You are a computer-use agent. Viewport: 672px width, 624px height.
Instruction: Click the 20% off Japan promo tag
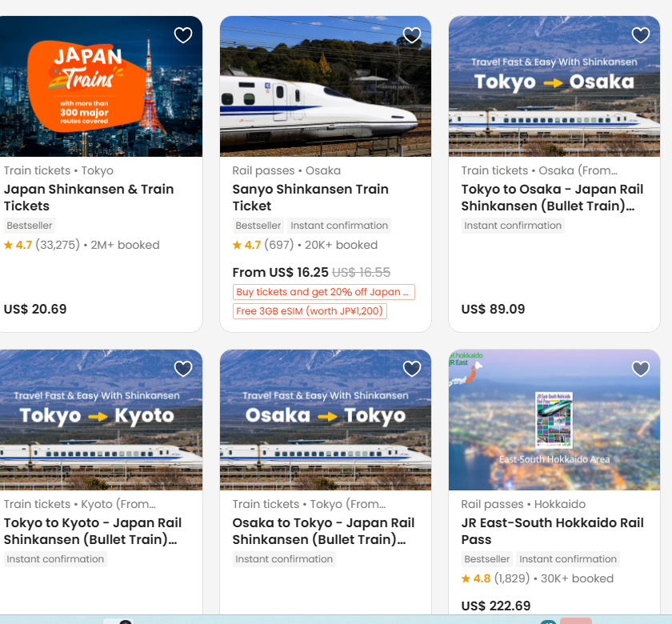click(323, 292)
